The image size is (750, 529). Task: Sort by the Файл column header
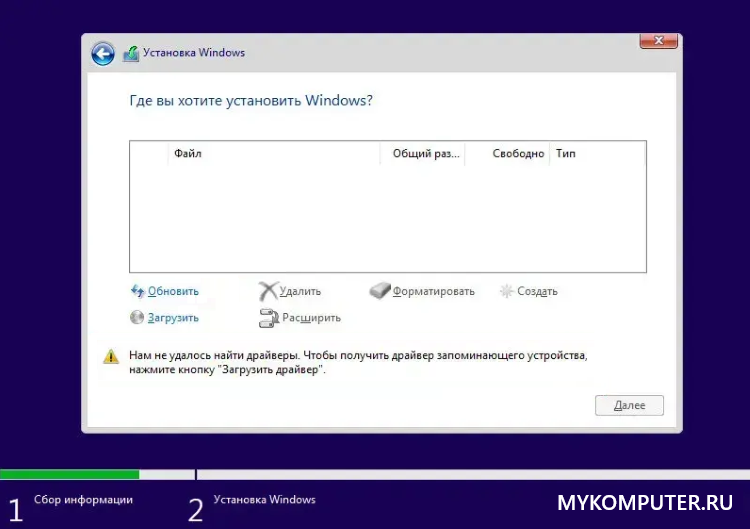pyautogui.click(x=274, y=154)
